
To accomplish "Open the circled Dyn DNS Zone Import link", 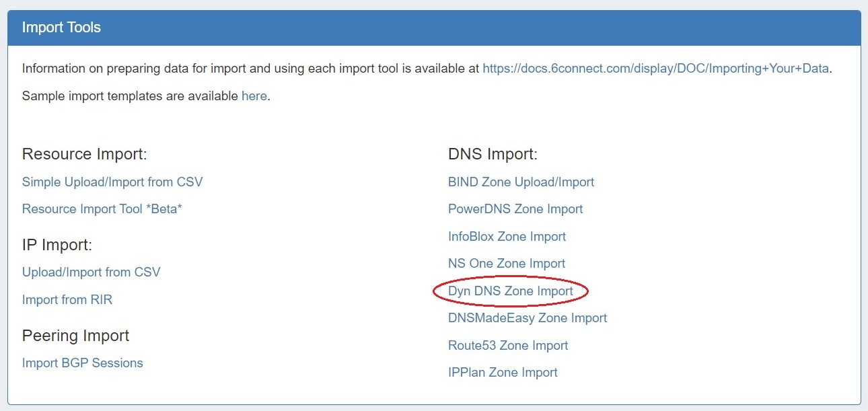I will tap(511, 291).
